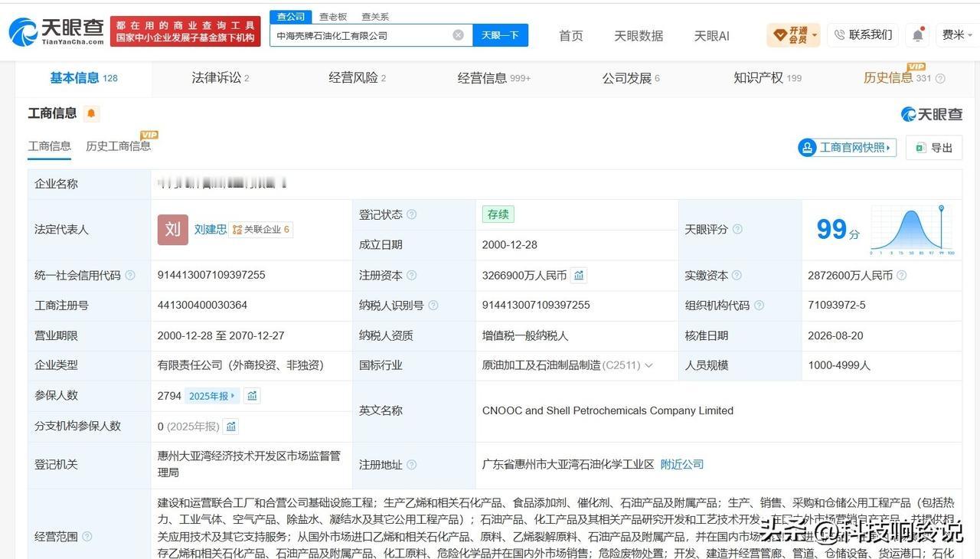This screenshot has height=559, width=980.
Task: Open 天眼数据 in the top navigation
Action: (x=639, y=36)
